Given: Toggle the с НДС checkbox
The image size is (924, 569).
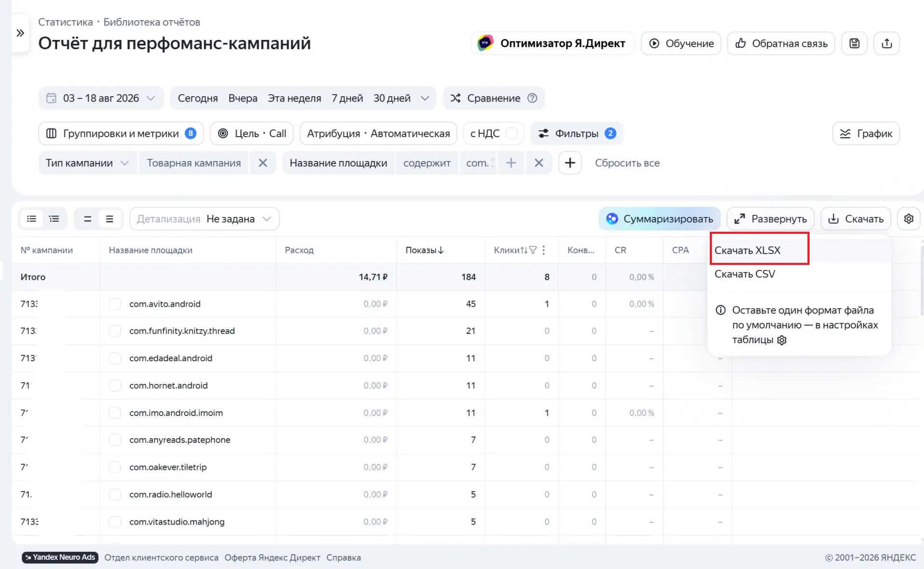Looking at the screenshot, I should 512,133.
